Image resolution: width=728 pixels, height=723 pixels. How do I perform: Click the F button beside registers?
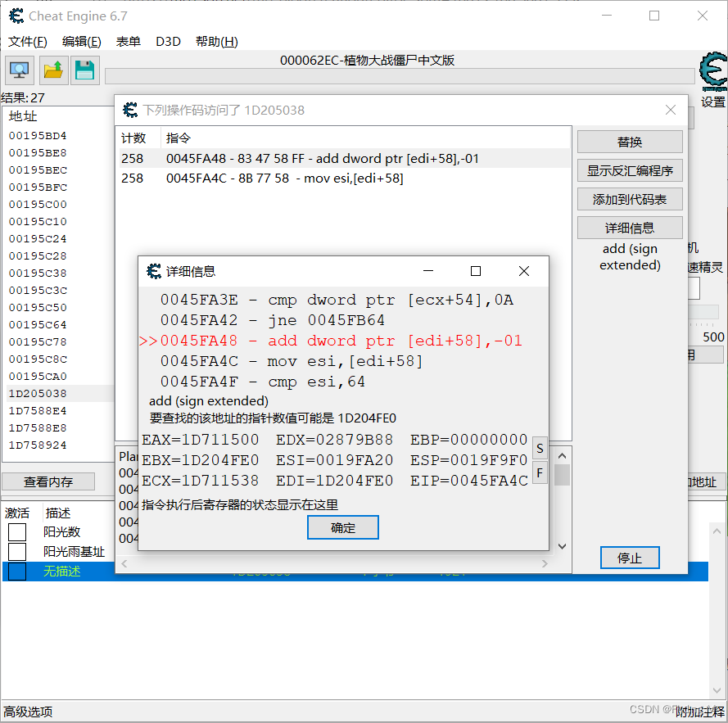pyautogui.click(x=540, y=472)
